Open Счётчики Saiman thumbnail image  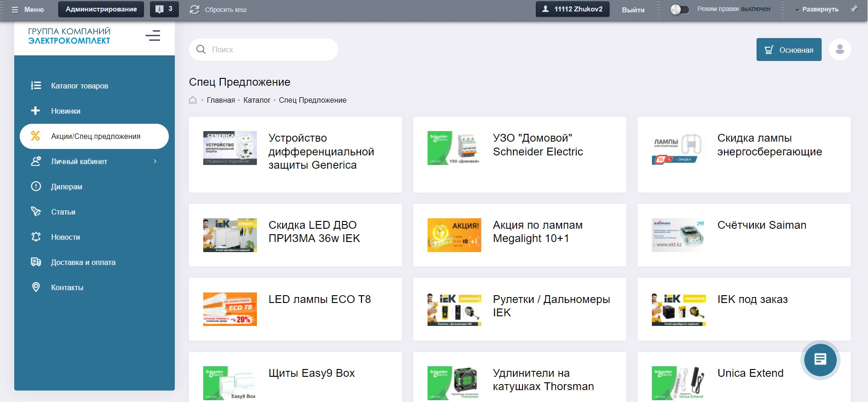679,235
